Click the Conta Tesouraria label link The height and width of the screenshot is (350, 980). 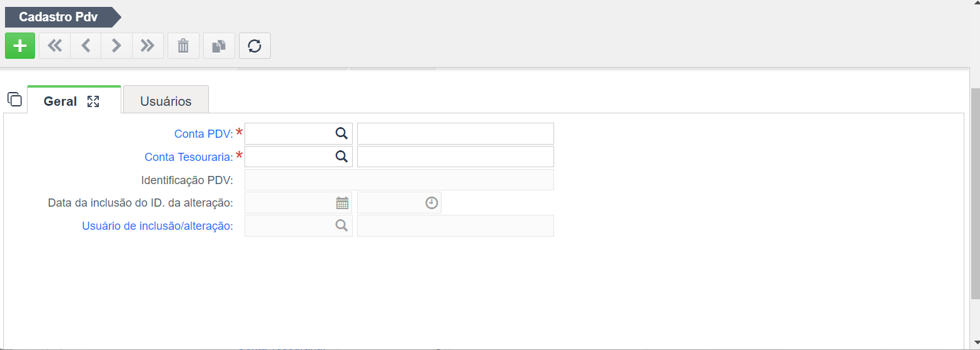(x=189, y=157)
